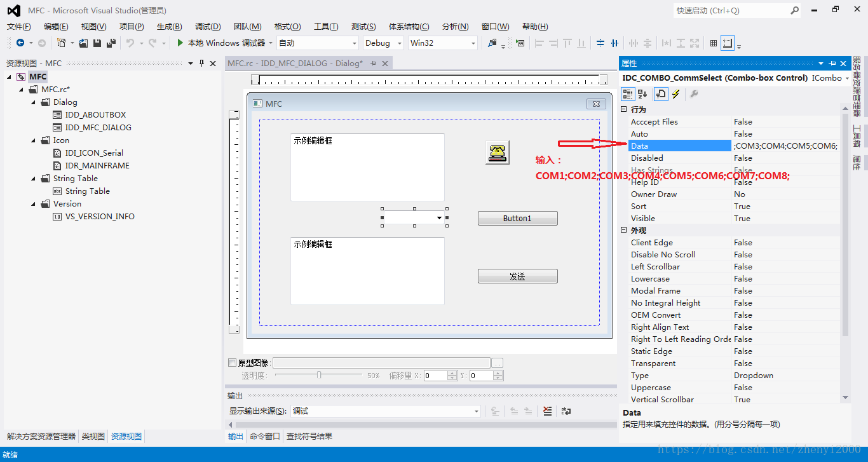Click the new project toolbar icon
This screenshot has height=462, width=868.
[x=61, y=43]
